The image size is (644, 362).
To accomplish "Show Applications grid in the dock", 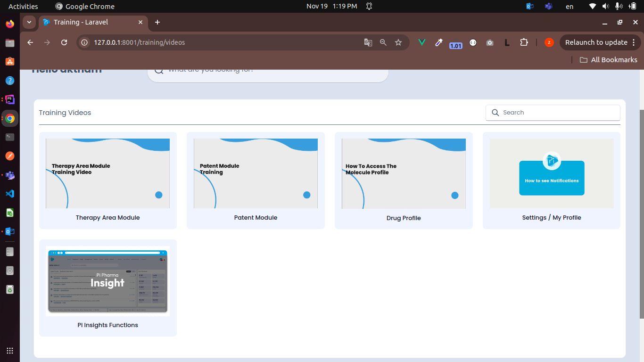I will (10, 351).
